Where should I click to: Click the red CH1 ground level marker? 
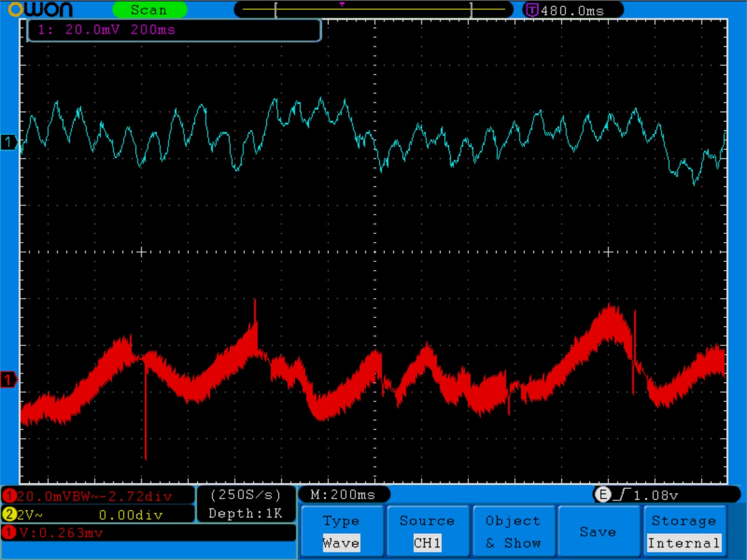[x=9, y=379]
